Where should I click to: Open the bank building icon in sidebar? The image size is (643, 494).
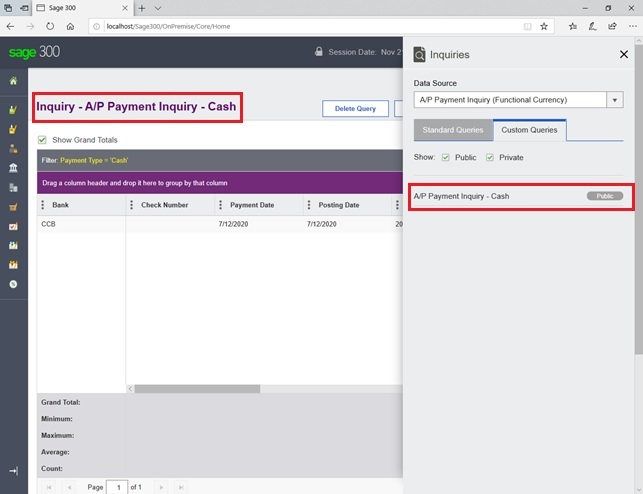click(x=14, y=168)
